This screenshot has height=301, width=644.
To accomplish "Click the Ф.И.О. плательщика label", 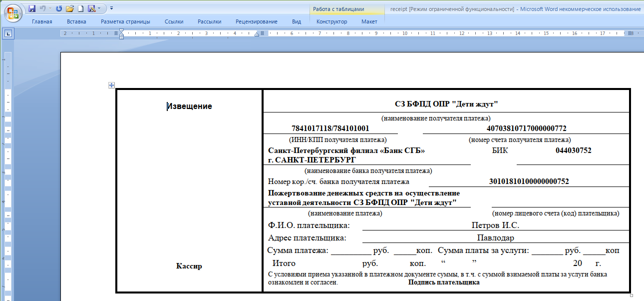I will click(309, 225).
